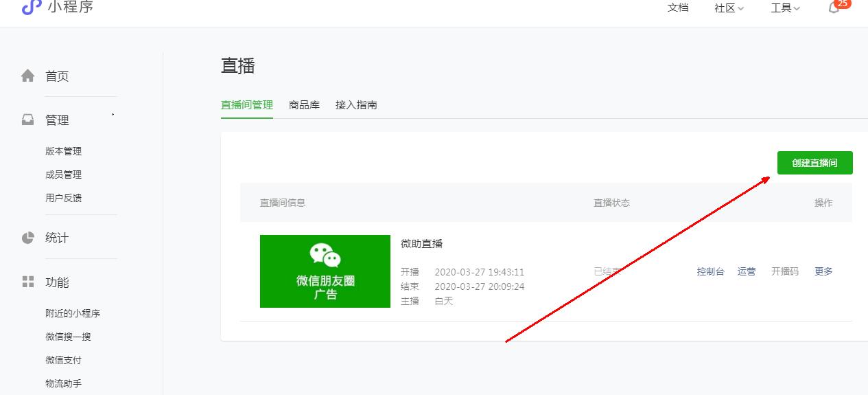Click the 直播间信息 column header
Screen dimensions: 868x395
pyautogui.click(x=283, y=203)
